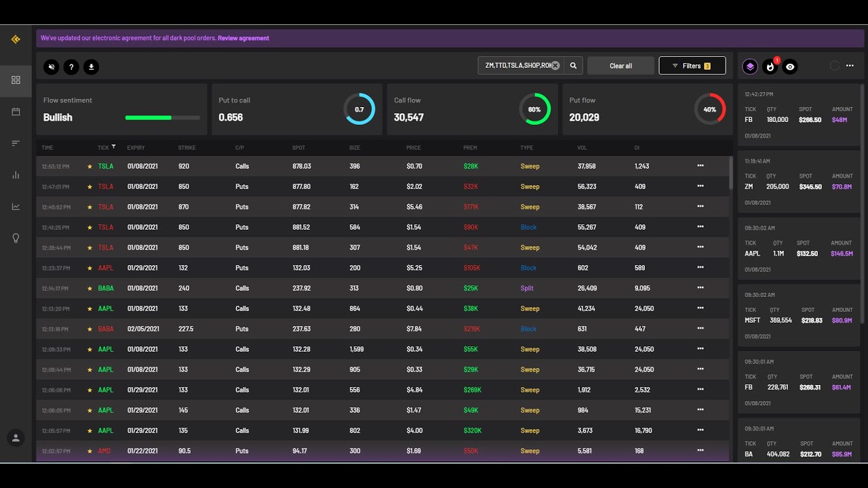Select the flame hot tab with notification badge
This screenshot has width=868, height=488.
pyautogui.click(x=770, y=66)
